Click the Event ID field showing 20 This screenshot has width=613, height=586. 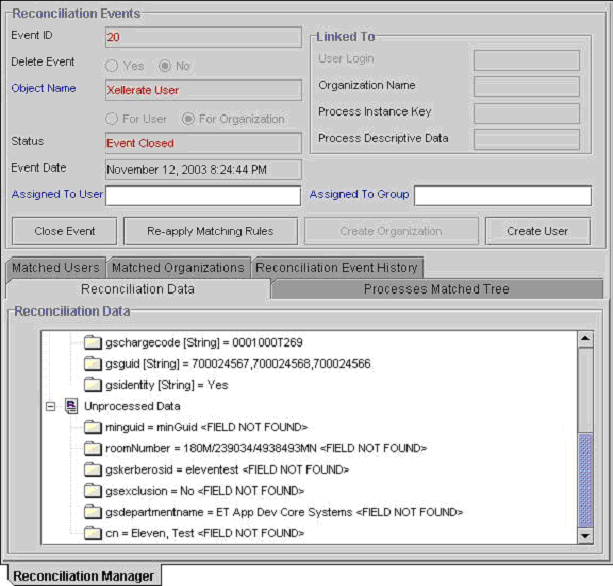click(203, 37)
